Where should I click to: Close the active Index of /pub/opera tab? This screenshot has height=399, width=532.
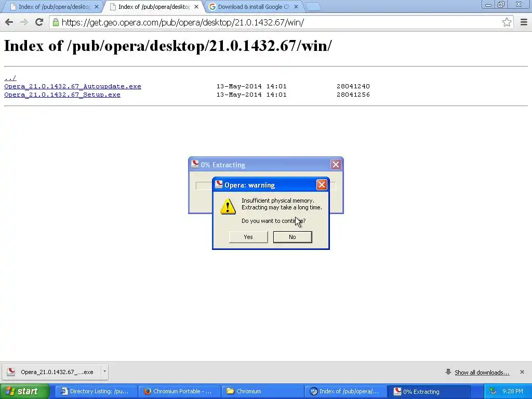(196, 7)
